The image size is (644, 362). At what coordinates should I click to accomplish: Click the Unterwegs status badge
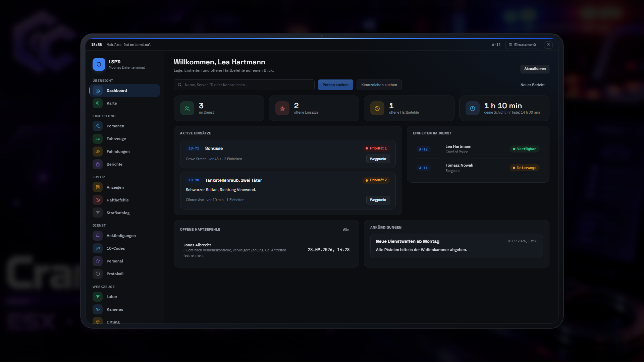tap(524, 168)
